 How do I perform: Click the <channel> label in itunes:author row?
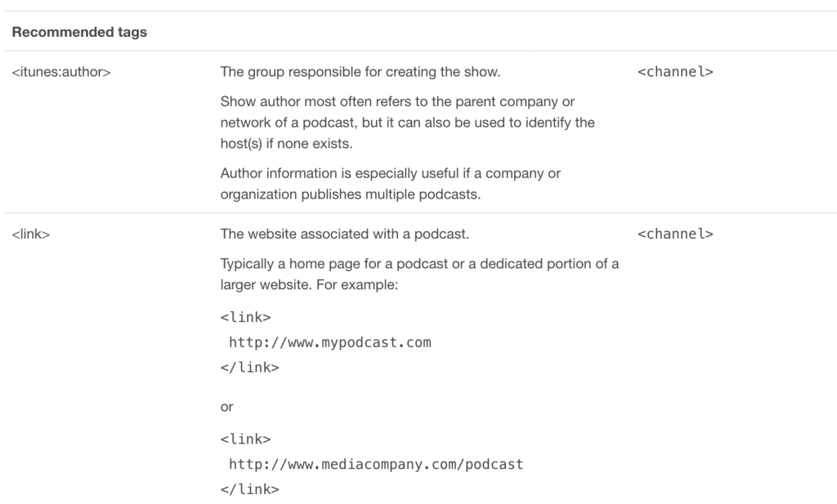[x=674, y=72]
